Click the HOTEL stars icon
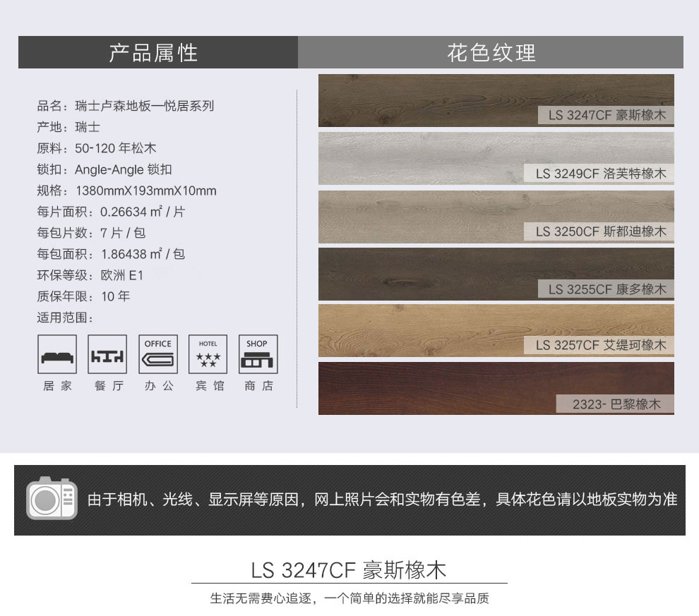The height and width of the screenshot is (616, 699). click(x=208, y=354)
